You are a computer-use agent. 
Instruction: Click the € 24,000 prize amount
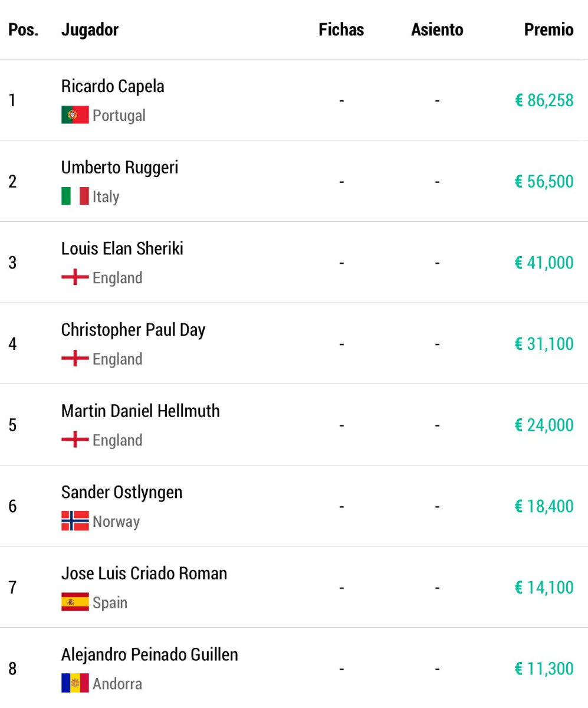pyautogui.click(x=544, y=425)
